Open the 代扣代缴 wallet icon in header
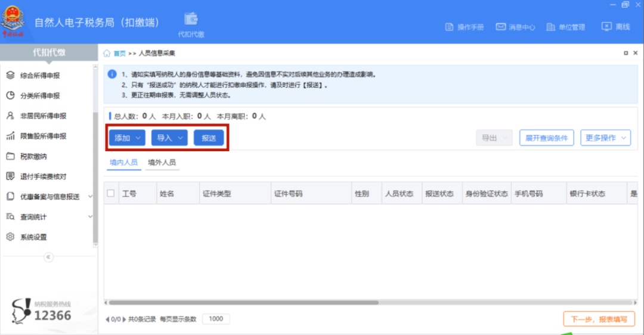Image resolution: width=644 pixels, height=335 pixels. (191, 19)
